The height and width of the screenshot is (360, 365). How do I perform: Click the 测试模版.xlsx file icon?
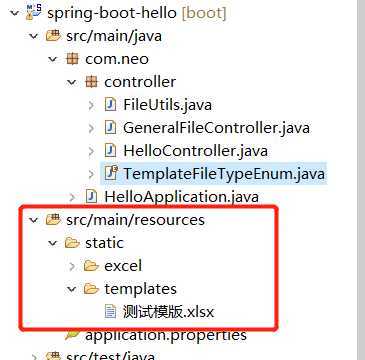click(x=110, y=312)
